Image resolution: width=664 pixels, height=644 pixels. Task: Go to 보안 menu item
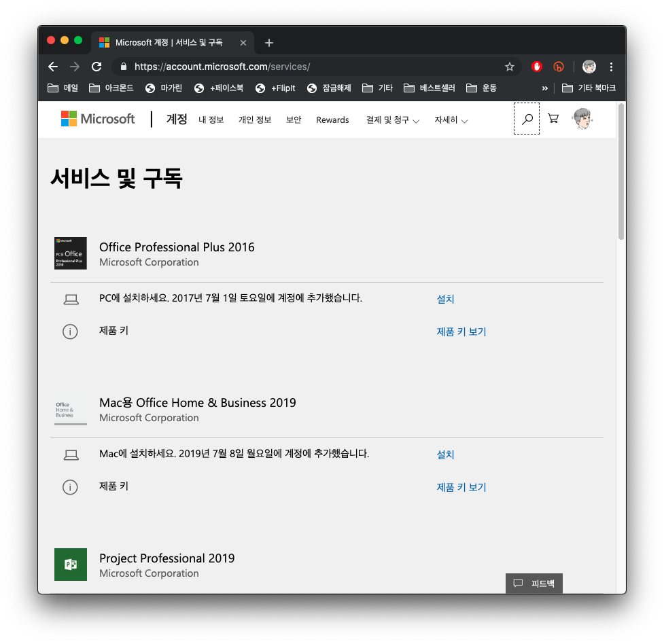(x=294, y=120)
